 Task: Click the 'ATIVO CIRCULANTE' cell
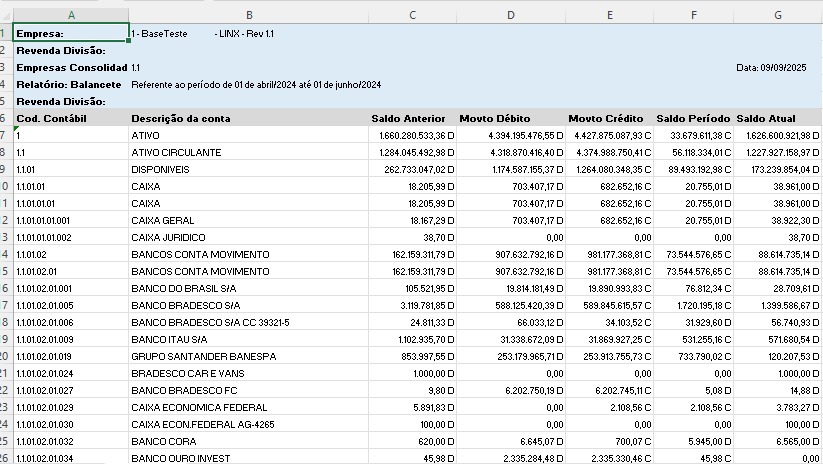coord(249,152)
